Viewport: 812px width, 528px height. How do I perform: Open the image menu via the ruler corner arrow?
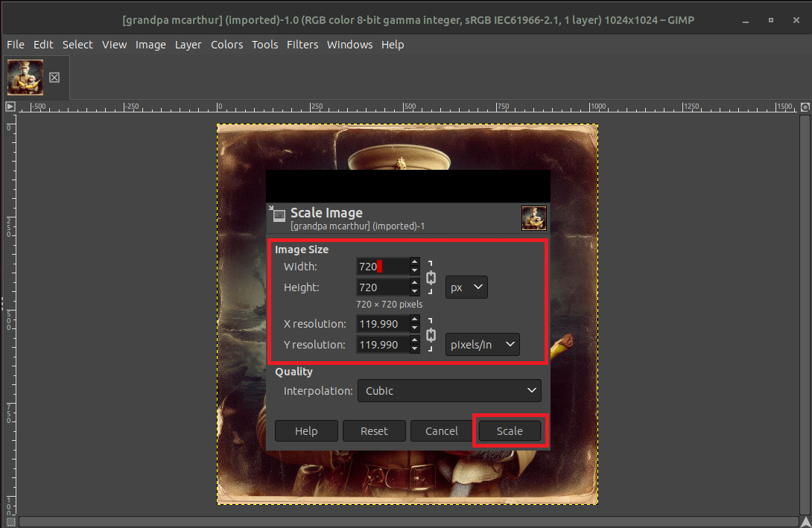(10, 106)
